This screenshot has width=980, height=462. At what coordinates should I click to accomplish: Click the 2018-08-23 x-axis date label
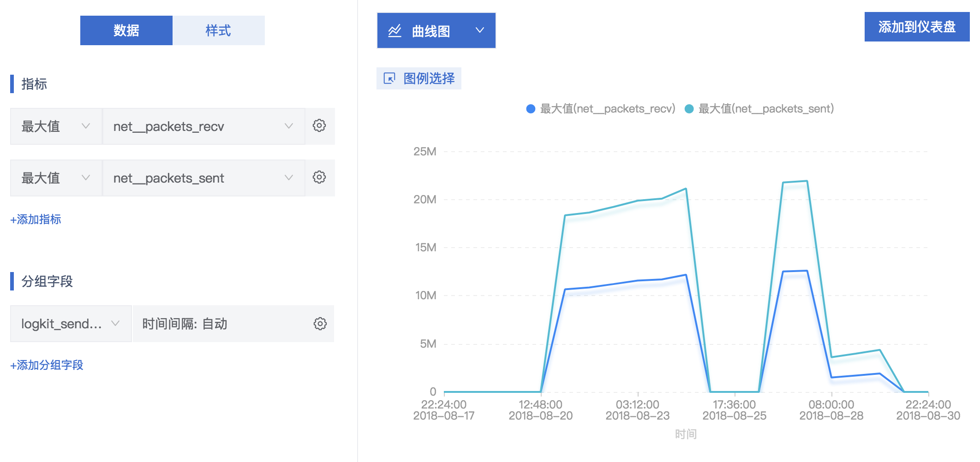click(x=638, y=416)
